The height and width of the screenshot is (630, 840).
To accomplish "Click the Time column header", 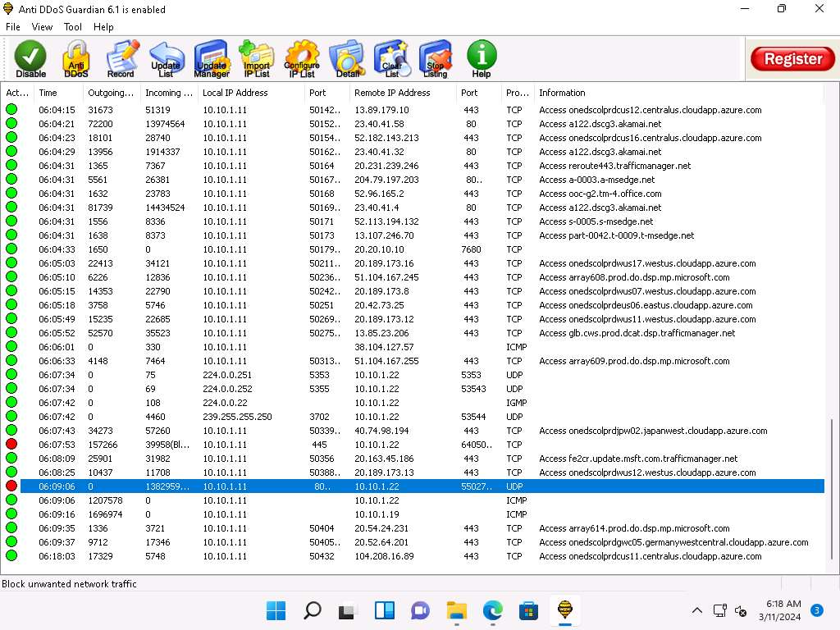I will point(48,93).
